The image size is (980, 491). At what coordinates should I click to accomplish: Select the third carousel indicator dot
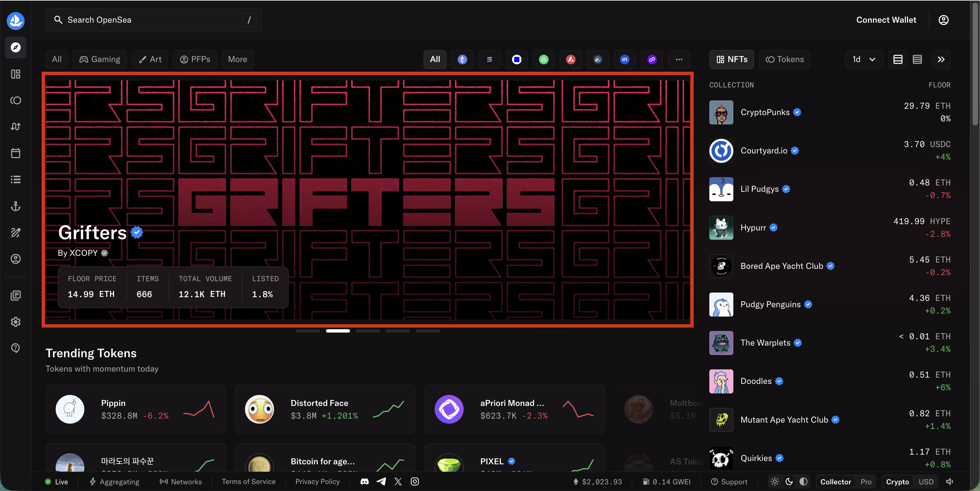(368, 331)
